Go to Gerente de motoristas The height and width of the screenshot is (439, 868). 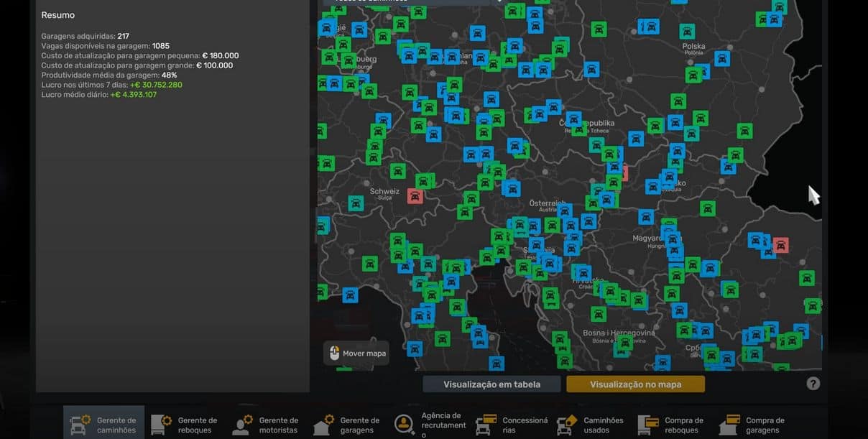(x=266, y=425)
